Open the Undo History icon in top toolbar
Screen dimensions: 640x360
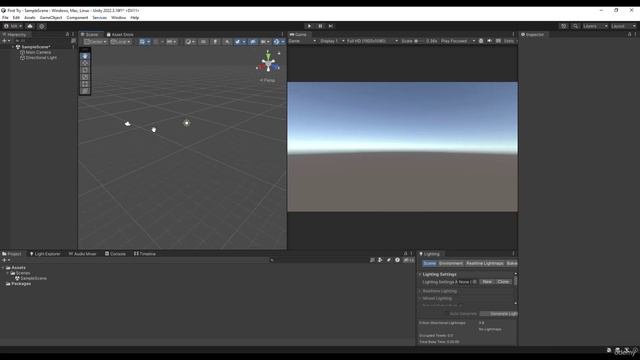[x=564, y=26]
